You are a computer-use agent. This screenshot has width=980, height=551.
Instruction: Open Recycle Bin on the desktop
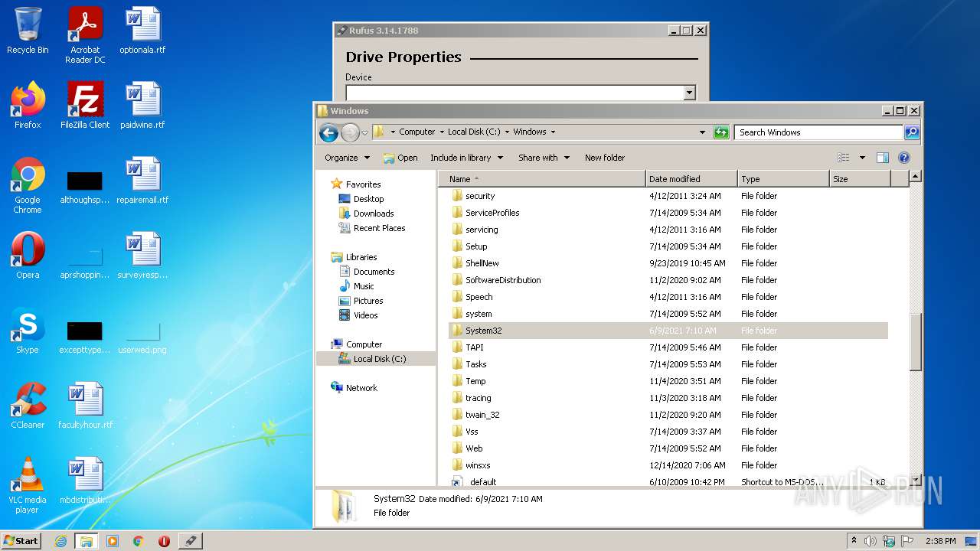28,31
